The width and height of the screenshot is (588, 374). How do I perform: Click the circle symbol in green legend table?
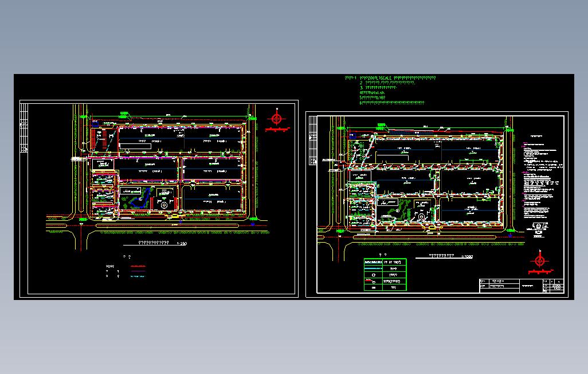point(374,275)
